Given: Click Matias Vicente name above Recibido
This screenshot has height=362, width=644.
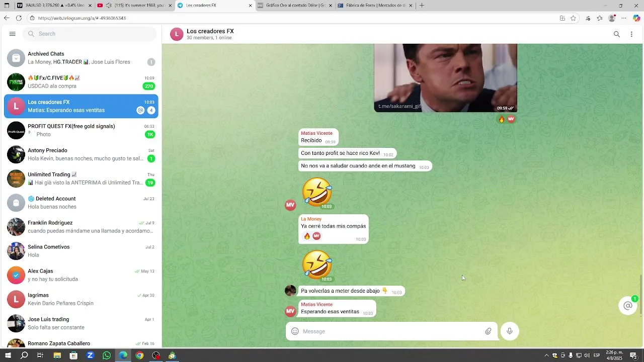Looking at the screenshot, I should pos(316,133).
